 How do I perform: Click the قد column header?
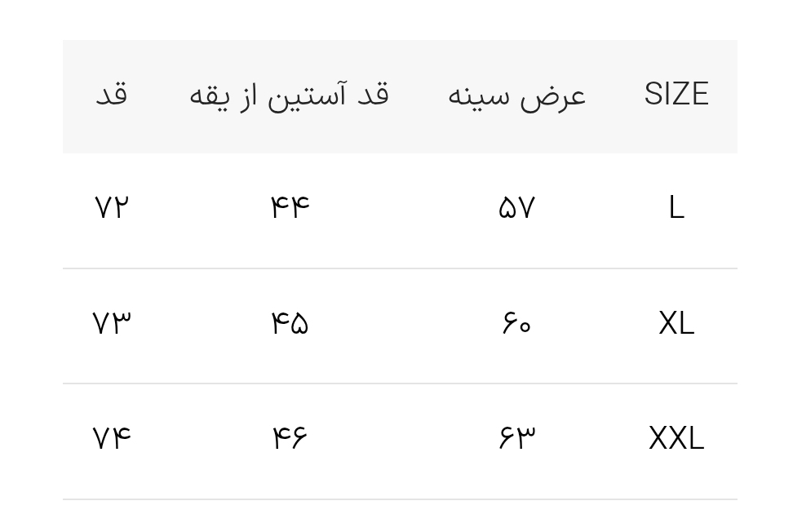coord(111,95)
